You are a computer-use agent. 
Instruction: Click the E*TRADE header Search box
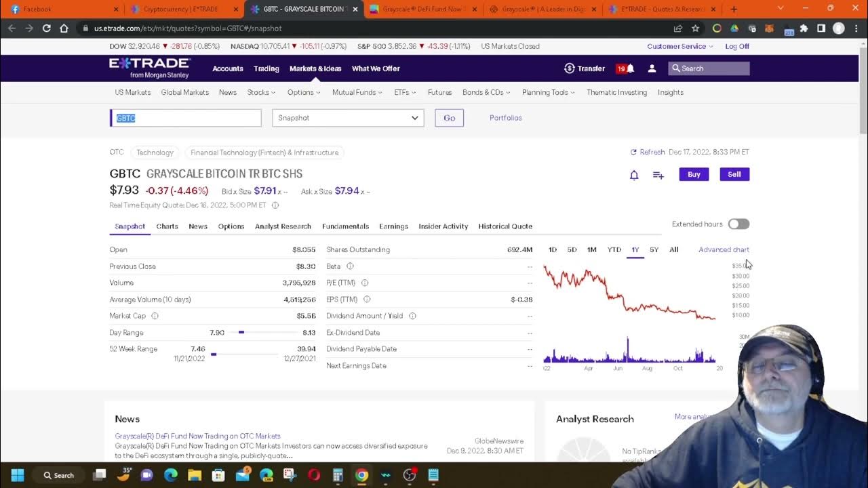point(709,68)
